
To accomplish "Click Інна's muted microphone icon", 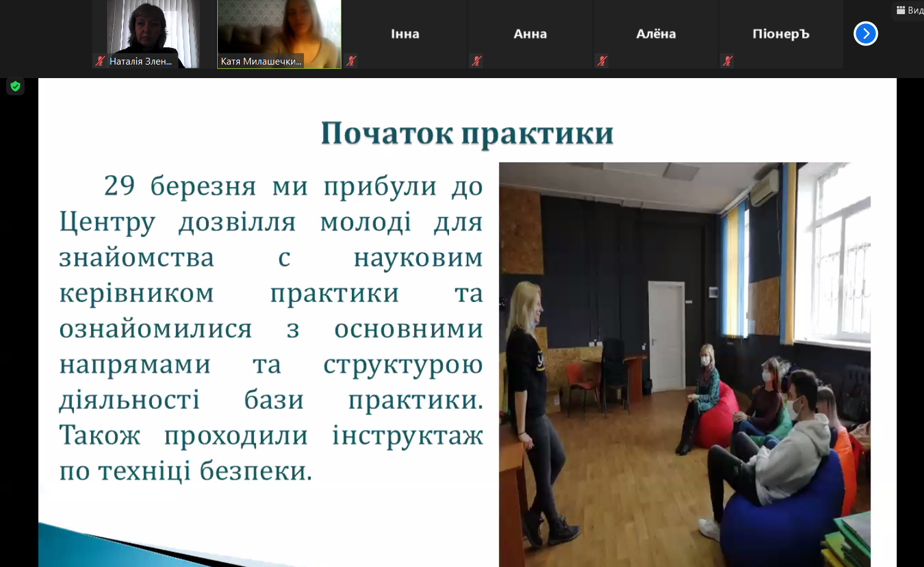I will pos(351,61).
